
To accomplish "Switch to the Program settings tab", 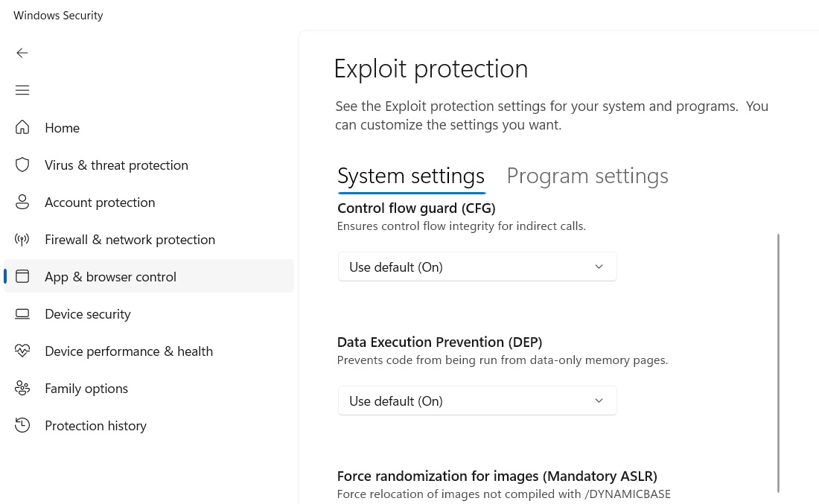I will [x=587, y=175].
